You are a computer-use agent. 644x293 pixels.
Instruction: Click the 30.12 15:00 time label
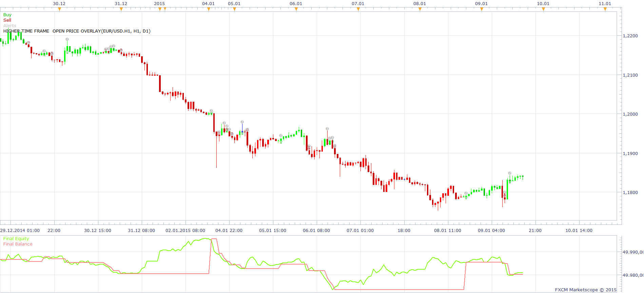click(98, 231)
